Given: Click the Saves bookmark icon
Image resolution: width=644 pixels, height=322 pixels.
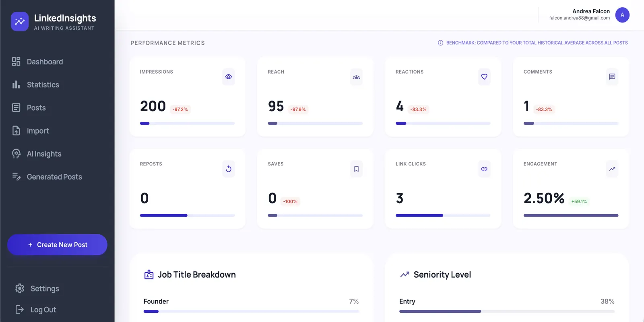Looking at the screenshot, I should pyautogui.click(x=356, y=169).
